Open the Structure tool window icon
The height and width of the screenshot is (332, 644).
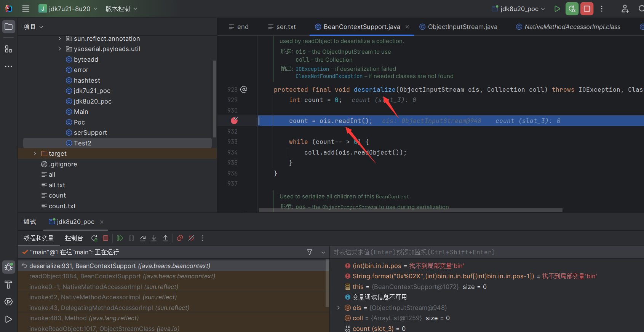coord(8,49)
